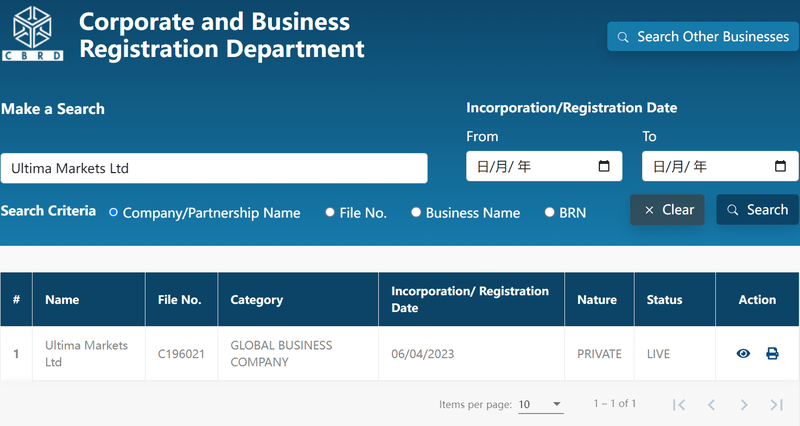Focus the To date input field
Image resolution: width=800 pixels, height=426 pixels.
point(720,166)
